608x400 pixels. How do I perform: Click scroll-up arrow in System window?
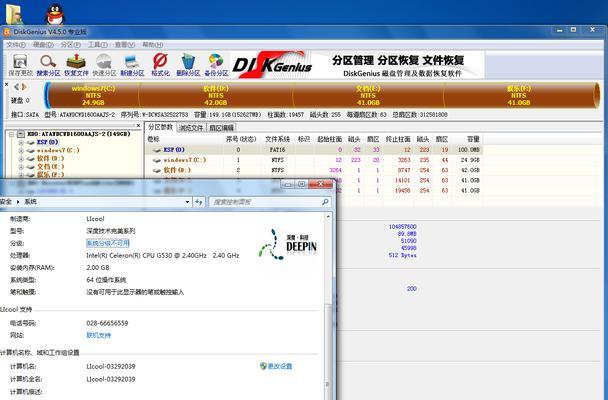coord(328,216)
